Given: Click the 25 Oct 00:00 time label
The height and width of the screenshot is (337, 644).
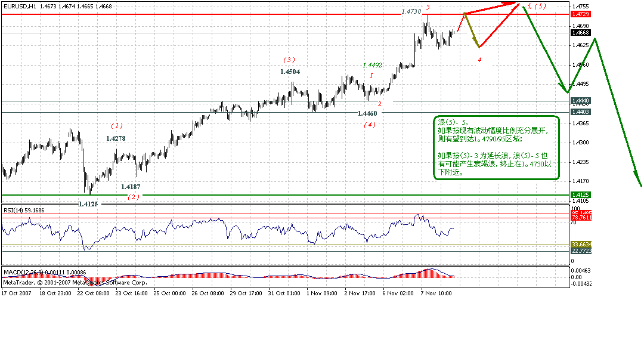Looking at the screenshot, I should point(169,293).
